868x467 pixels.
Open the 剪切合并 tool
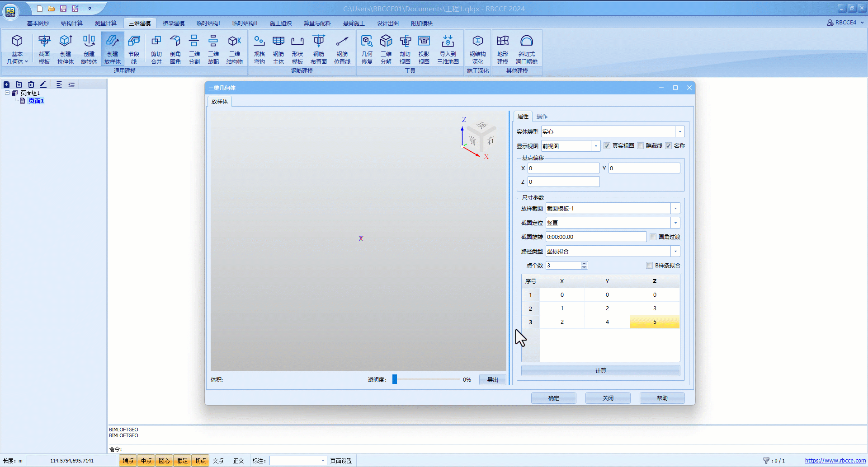[x=156, y=49]
